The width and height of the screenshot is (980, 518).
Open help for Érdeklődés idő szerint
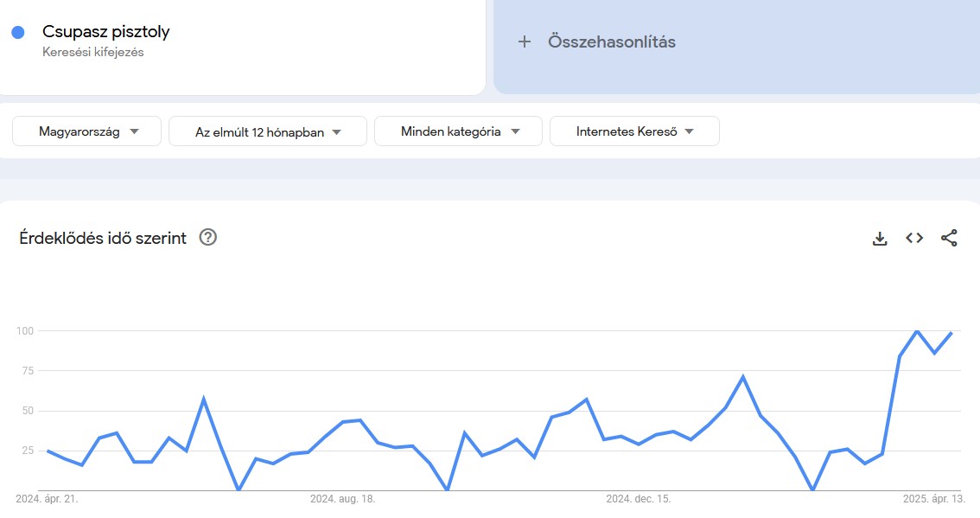pyautogui.click(x=207, y=238)
